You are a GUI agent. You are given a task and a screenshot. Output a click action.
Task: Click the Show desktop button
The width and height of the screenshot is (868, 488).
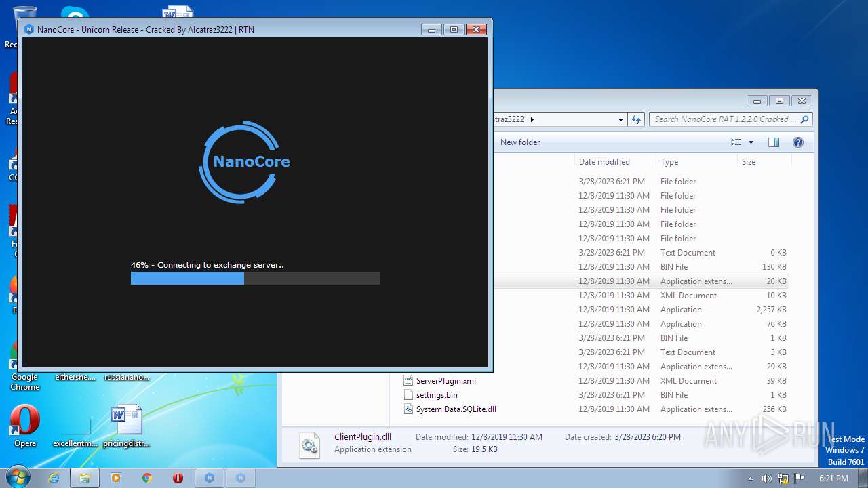[863, 478]
